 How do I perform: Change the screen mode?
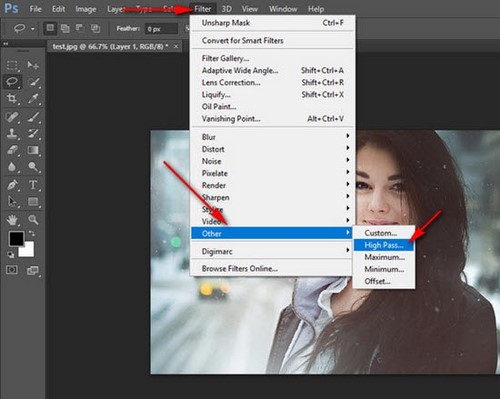(33, 270)
